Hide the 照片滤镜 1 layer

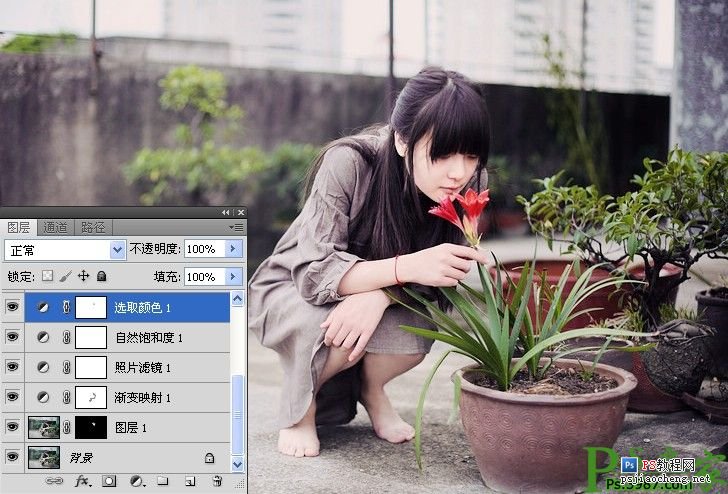click(13, 367)
